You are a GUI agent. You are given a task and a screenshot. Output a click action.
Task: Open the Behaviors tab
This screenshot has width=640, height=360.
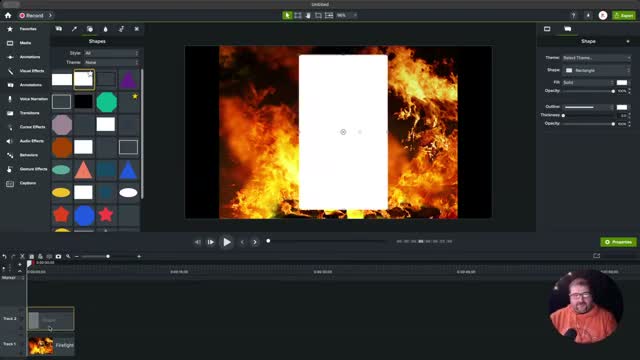[x=24, y=155]
